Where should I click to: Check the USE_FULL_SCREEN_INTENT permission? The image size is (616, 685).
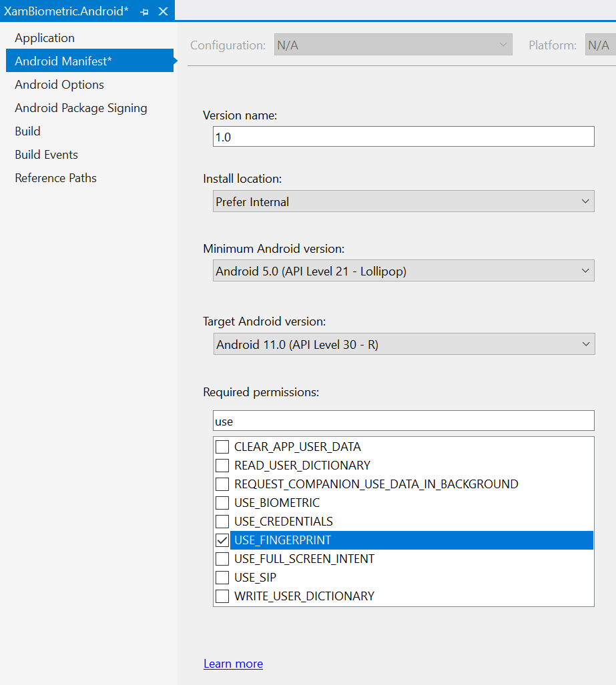click(222, 558)
